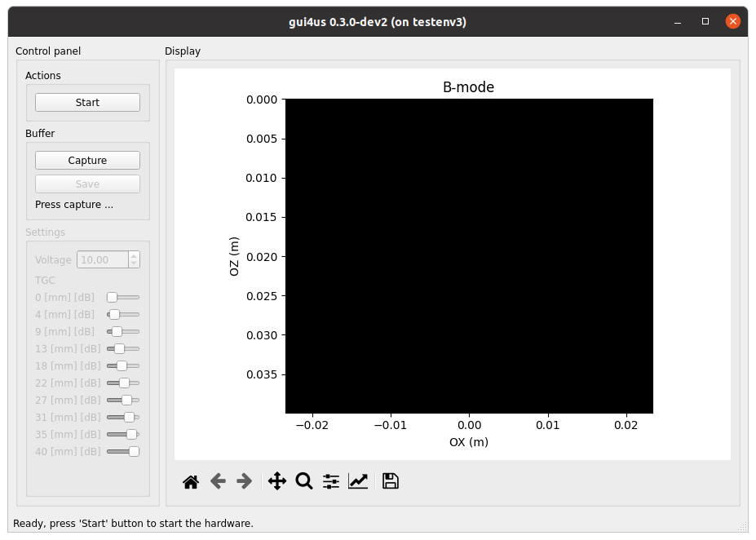Open configure subplots sliders tool
Image resolution: width=756 pixels, height=540 pixels.
point(331,481)
